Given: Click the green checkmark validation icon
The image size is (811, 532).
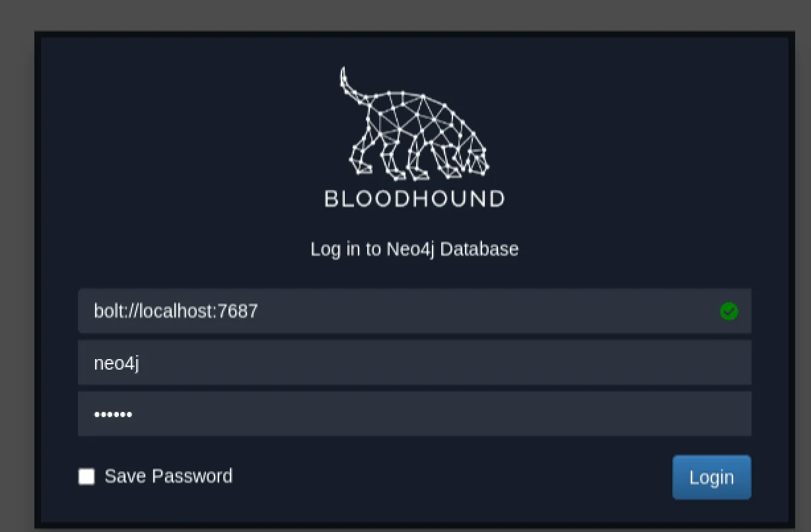Looking at the screenshot, I should (x=729, y=311).
